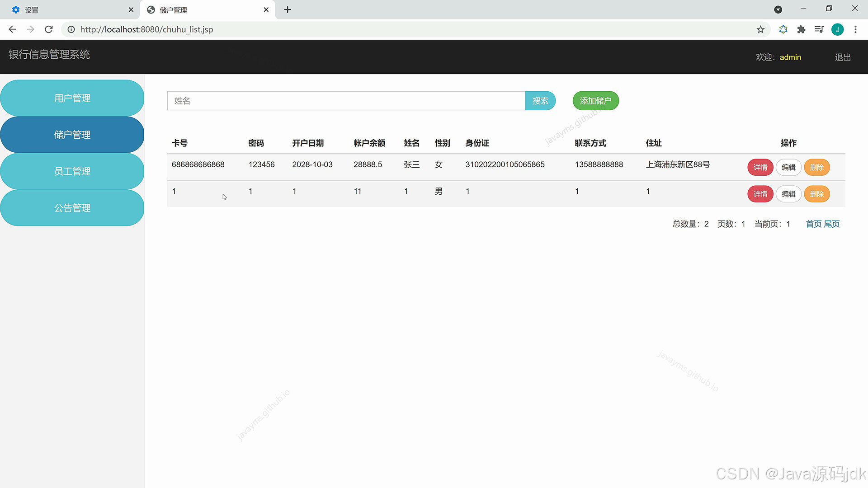Click the password value 123456
The width and height of the screenshot is (868, 488).
pyautogui.click(x=261, y=164)
